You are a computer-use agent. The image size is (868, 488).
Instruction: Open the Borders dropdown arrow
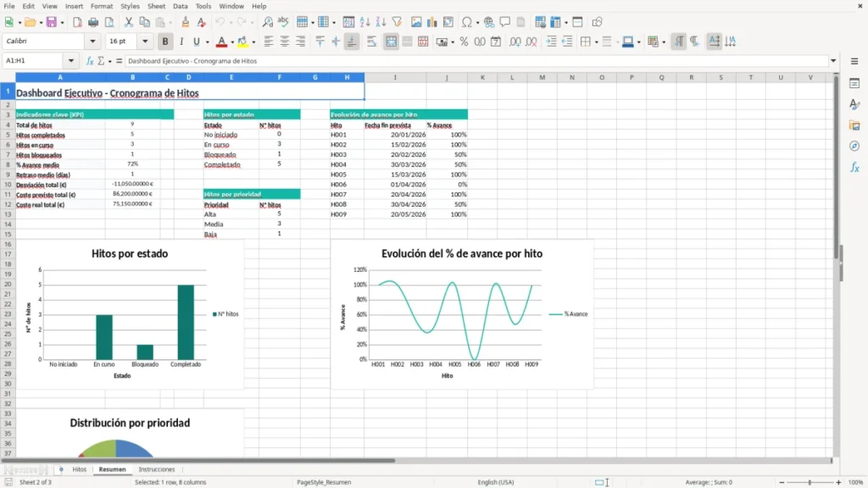click(x=596, y=42)
